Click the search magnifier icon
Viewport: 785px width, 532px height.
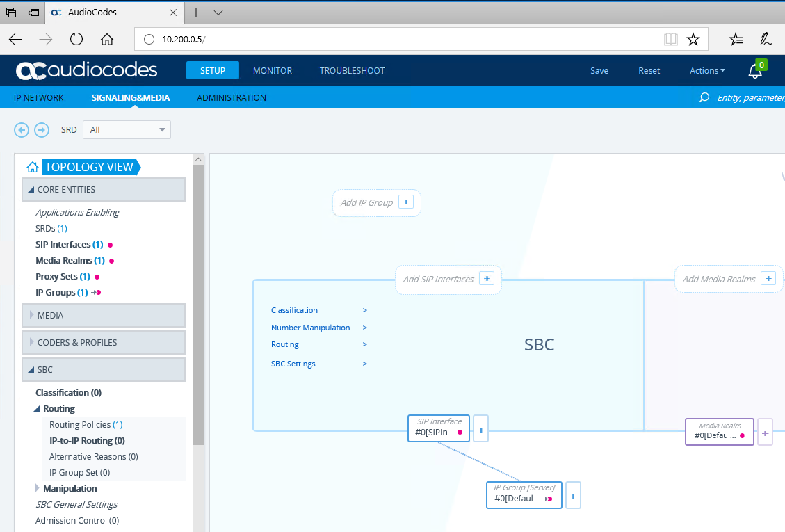704,97
